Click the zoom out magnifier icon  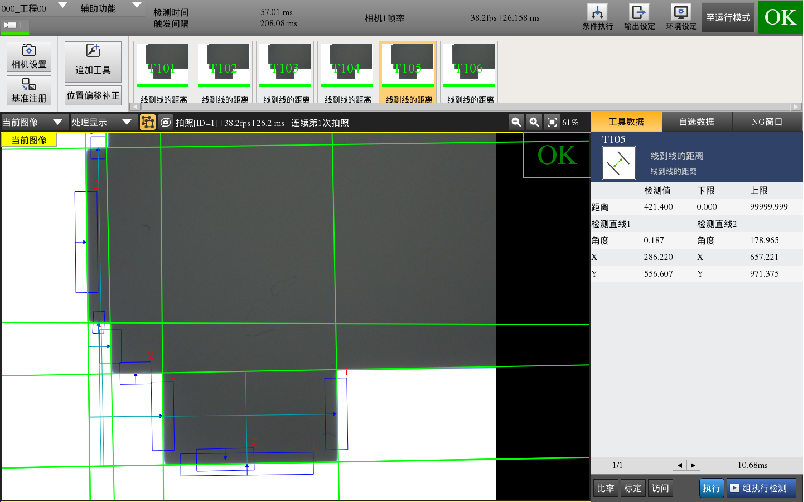pos(517,122)
